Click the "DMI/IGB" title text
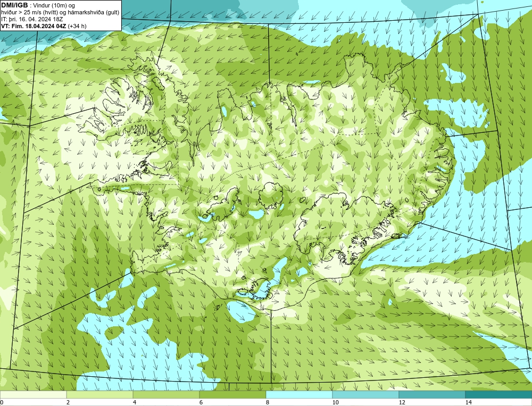The image size is (532, 406). point(14,5)
